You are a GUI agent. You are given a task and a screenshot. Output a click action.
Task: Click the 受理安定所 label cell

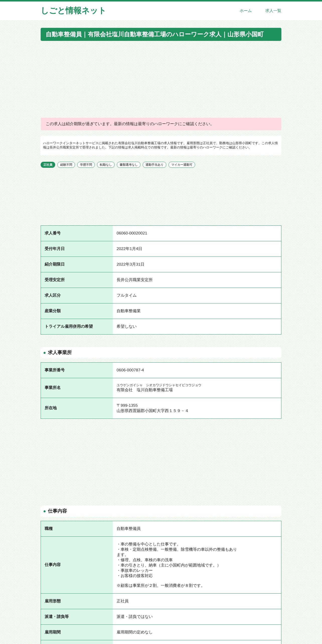coord(77,280)
